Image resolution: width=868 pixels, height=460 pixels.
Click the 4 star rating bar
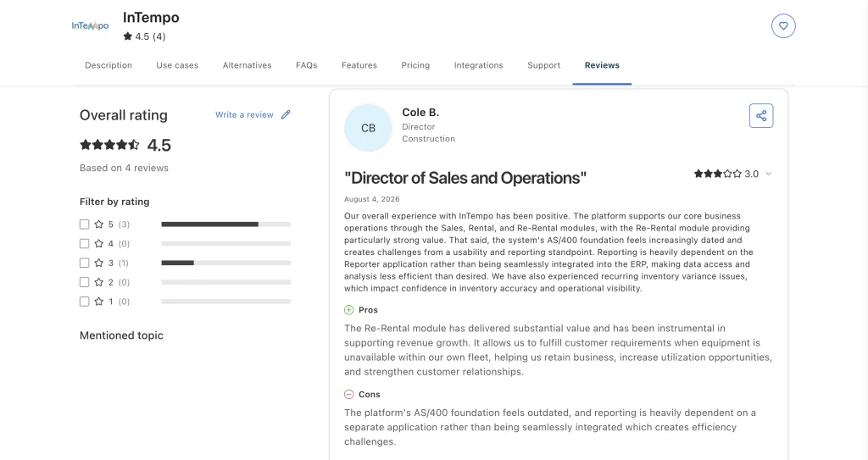[x=225, y=244]
